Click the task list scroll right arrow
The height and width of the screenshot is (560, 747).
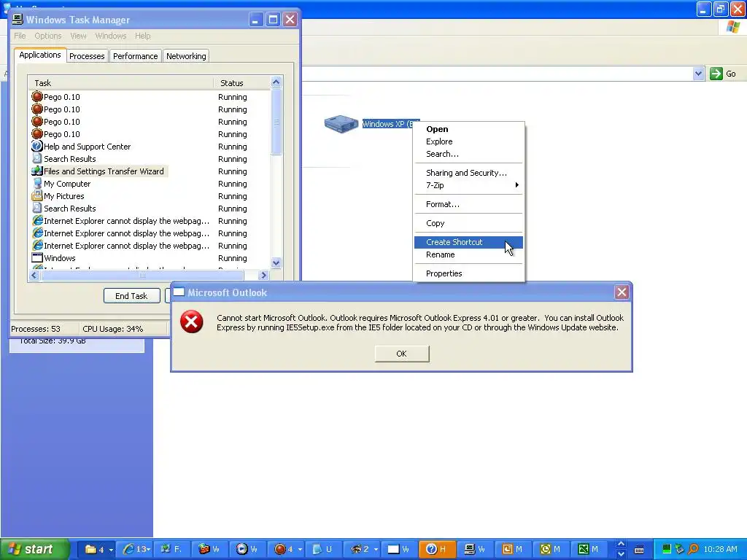click(x=263, y=275)
